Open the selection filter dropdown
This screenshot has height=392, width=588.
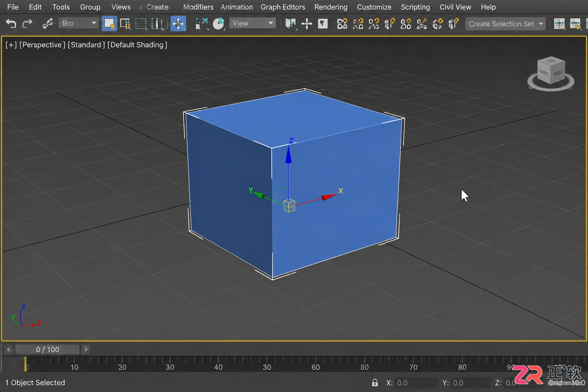coord(79,23)
